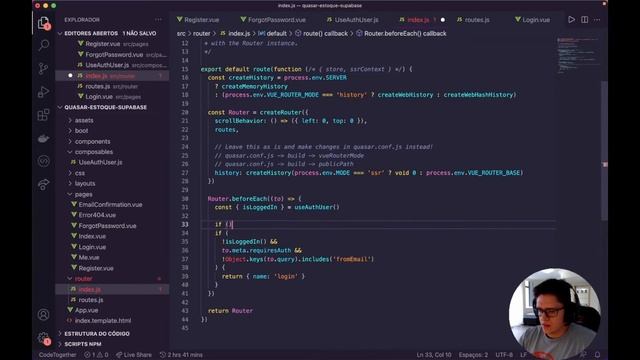This screenshot has height=360, width=640.
Task: Open Me.vue in pages folder
Action: click(x=89, y=258)
